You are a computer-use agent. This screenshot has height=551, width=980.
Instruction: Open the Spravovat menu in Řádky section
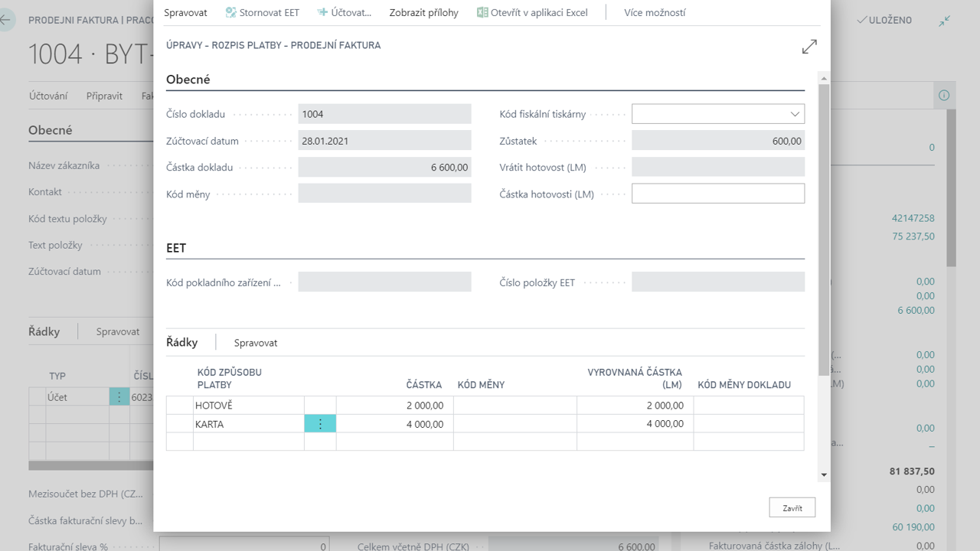pos(256,343)
